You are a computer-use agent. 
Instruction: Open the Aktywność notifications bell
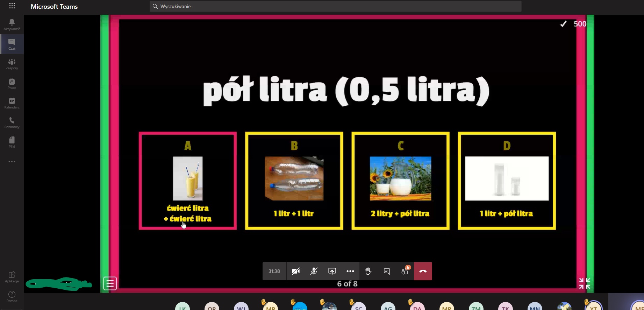coord(12,24)
